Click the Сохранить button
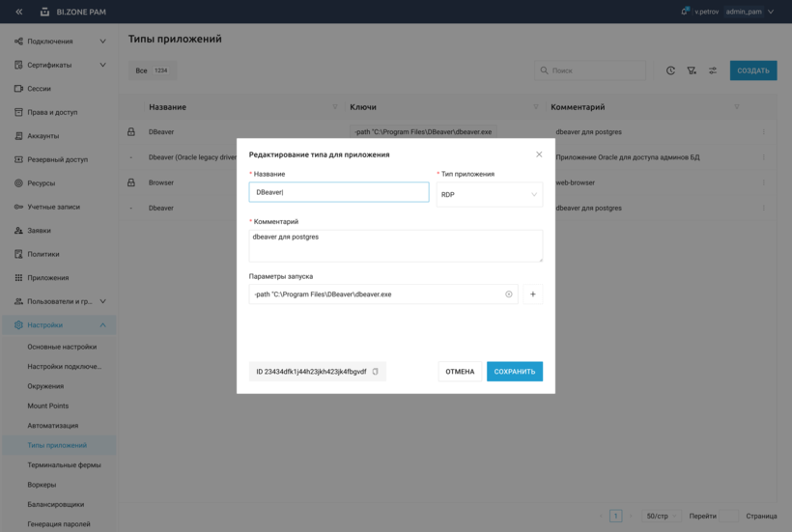This screenshot has height=532, width=792. point(514,372)
